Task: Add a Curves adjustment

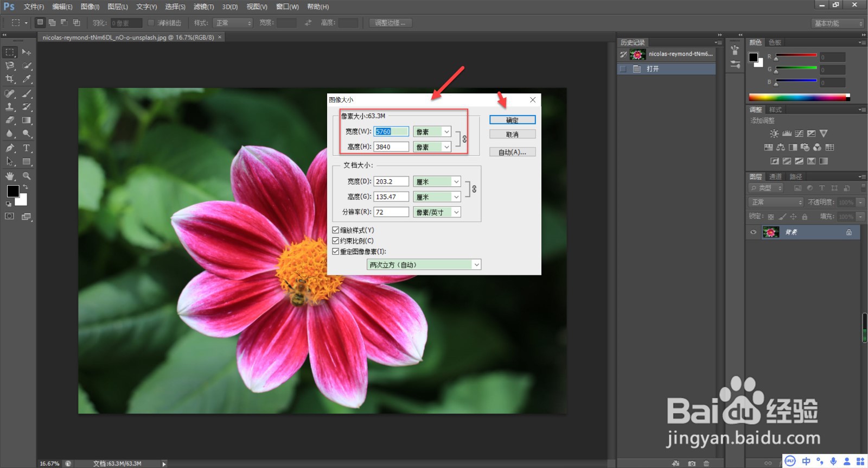Action: tap(799, 134)
